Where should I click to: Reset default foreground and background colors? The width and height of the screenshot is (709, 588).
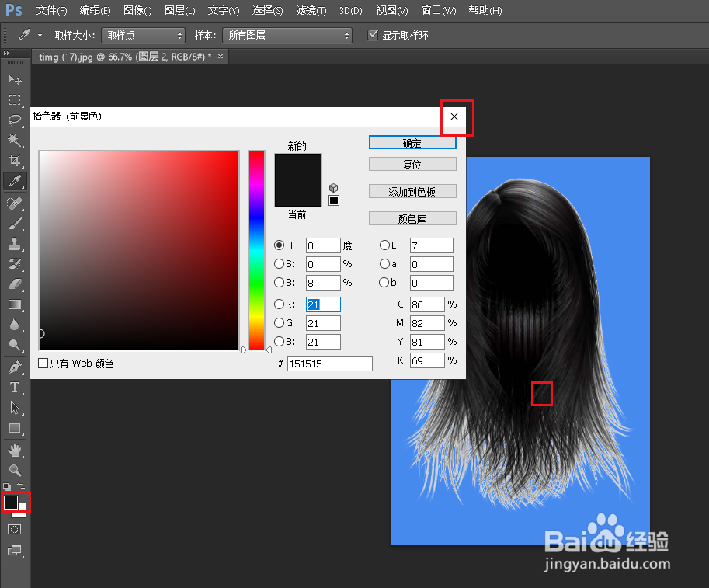pos(7,487)
